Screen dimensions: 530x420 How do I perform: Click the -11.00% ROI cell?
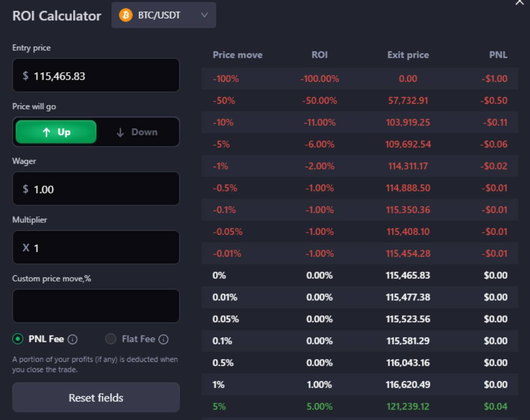(x=320, y=123)
